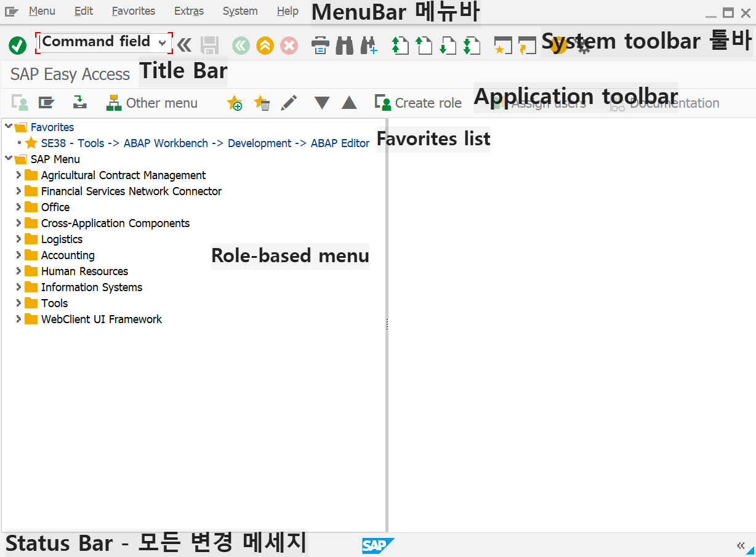Collapse the SAP Menu root node

coord(8,158)
